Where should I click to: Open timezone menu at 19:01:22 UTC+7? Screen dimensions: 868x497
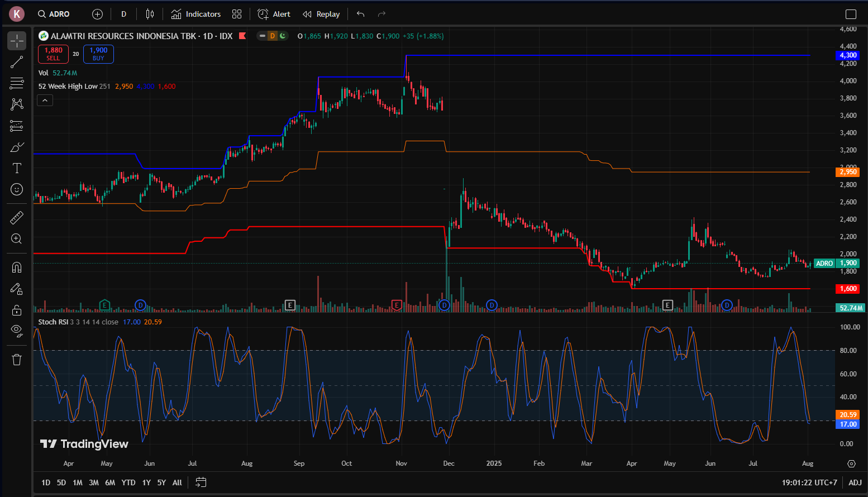pyautogui.click(x=809, y=482)
